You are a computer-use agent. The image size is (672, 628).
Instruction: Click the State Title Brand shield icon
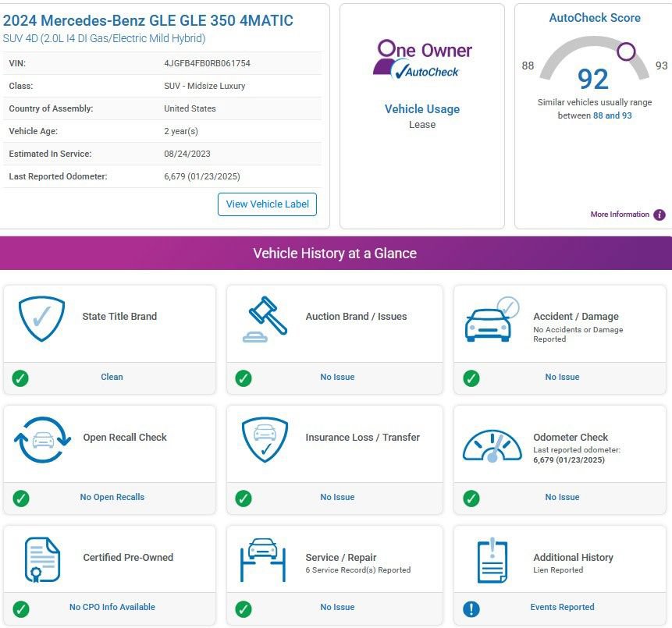pos(41,319)
